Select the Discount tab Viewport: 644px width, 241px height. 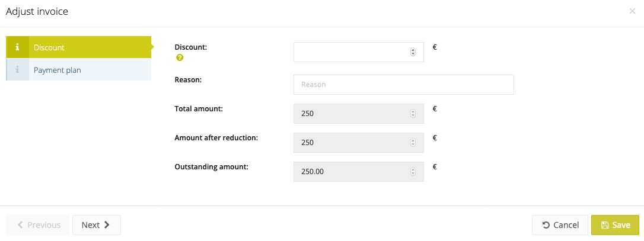click(x=78, y=47)
